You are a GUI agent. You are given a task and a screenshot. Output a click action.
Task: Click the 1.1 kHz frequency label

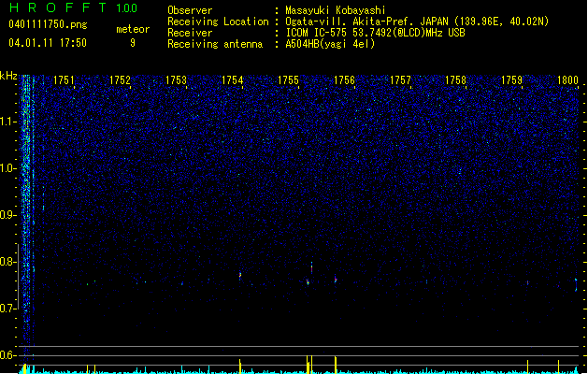point(8,122)
